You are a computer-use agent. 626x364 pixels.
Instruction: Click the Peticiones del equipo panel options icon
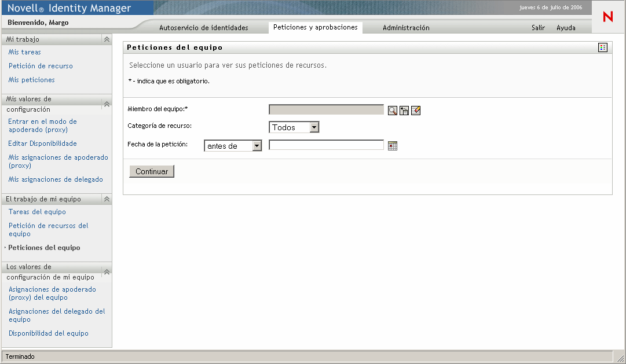(603, 47)
